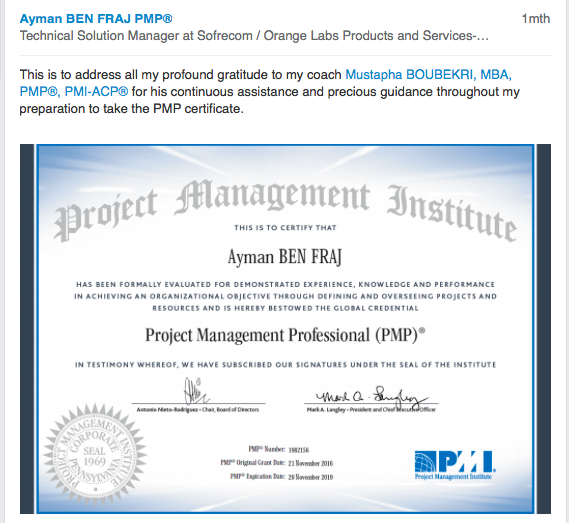Click the PMI logo on the certificate
Image resolution: width=569 pixels, height=523 pixels.
click(x=455, y=465)
